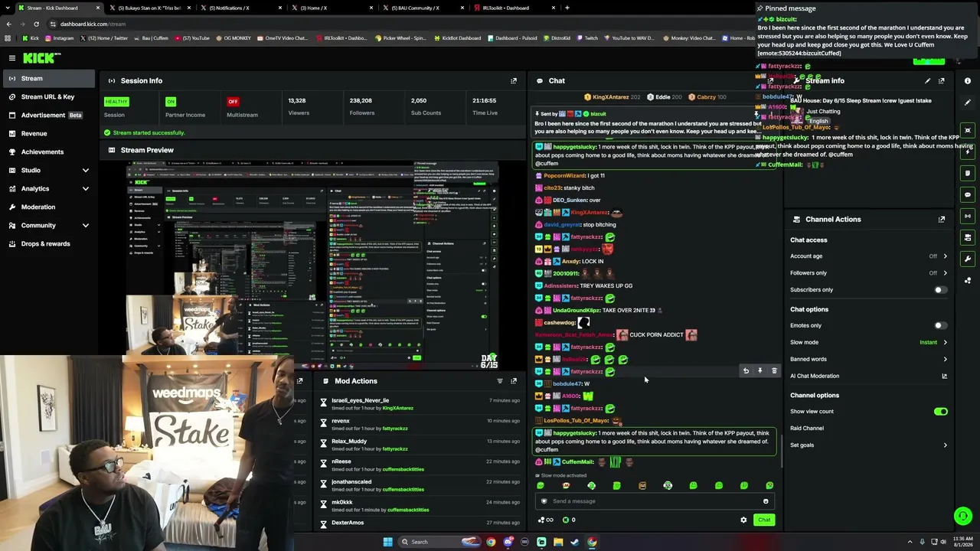
Task: Open chat settings gear icon
Action: tap(743, 520)
